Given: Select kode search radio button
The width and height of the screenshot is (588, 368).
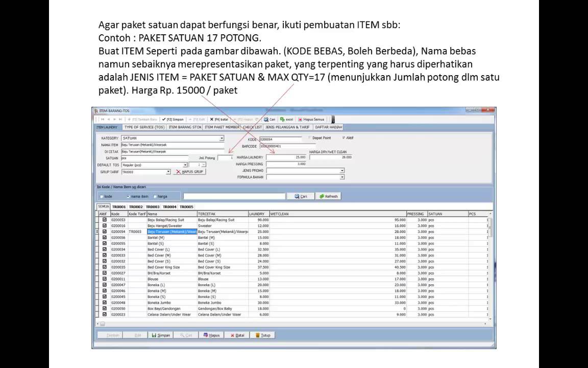Looking at the screenshot, I should pyautogui.click(x=102, y=196).
